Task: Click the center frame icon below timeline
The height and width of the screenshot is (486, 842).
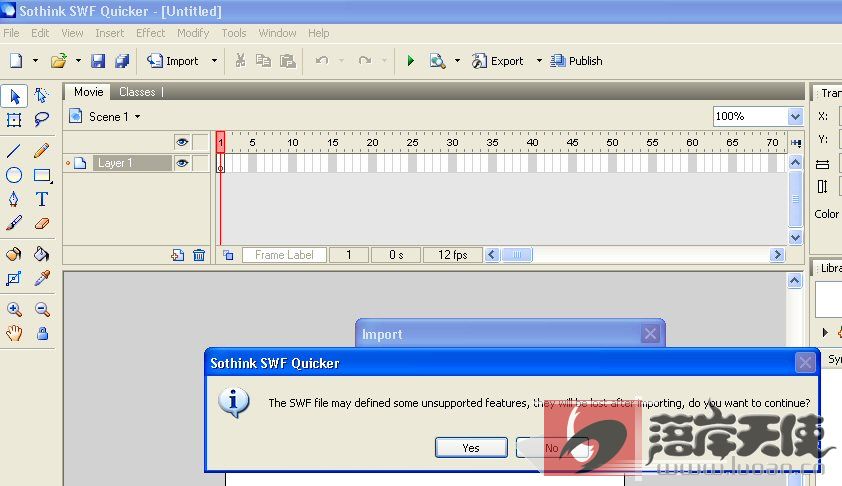Action: [x=228, y=255]
